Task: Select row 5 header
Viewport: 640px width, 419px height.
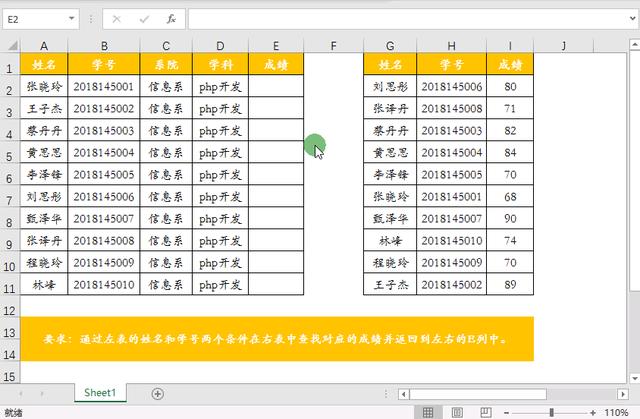Action: tap(9, 153)
